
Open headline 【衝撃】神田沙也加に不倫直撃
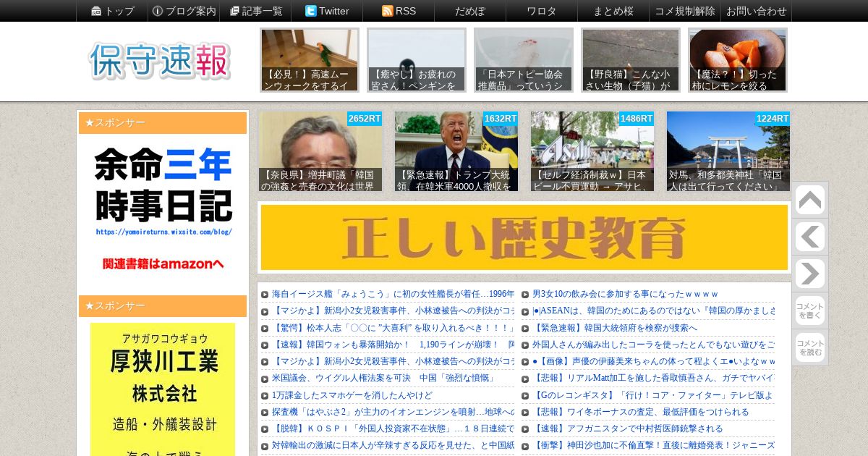tap(653, 446)
